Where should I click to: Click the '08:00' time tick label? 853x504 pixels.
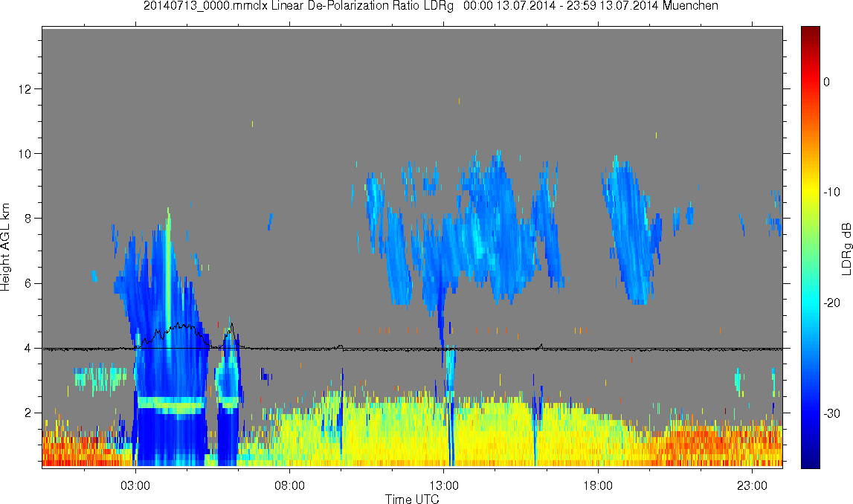tap(289, 485)
